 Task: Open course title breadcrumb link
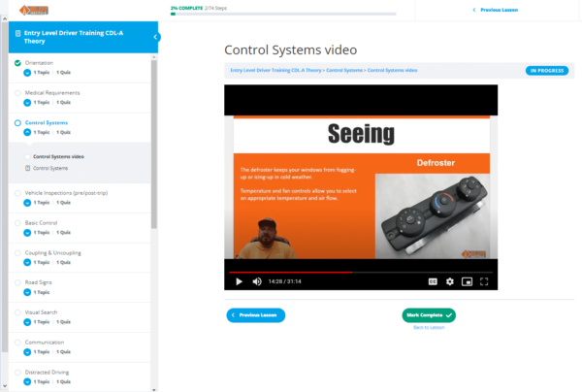[x=275, y=71]
